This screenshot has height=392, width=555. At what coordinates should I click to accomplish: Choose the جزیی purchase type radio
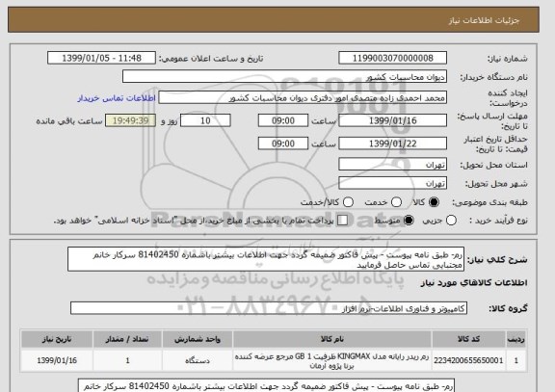[451, 220]
